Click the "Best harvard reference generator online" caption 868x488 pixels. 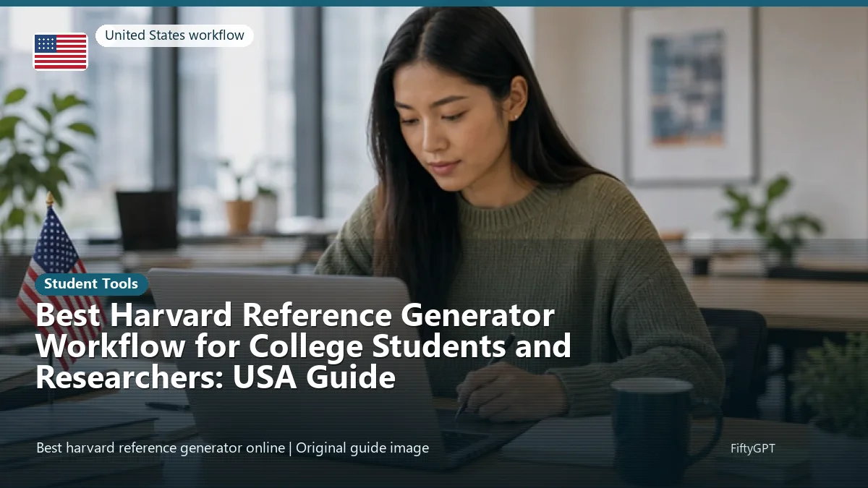tap(161, 448)
